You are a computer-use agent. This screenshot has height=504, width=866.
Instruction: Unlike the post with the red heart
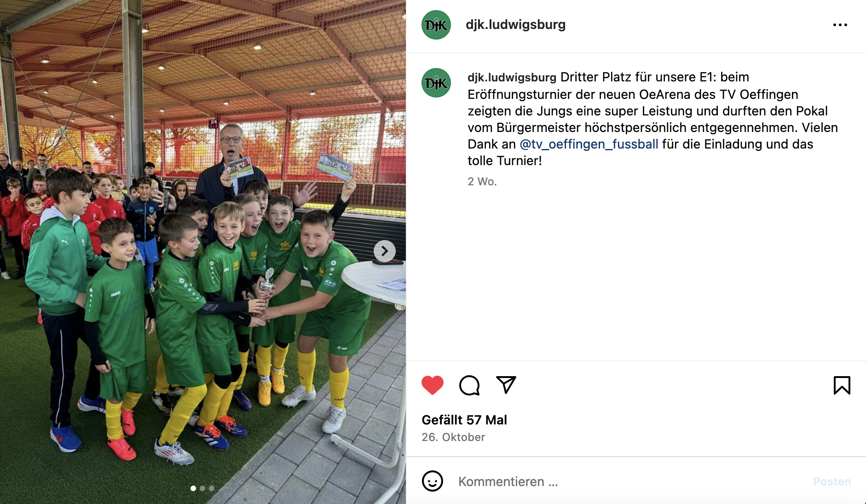coord(433,385)
